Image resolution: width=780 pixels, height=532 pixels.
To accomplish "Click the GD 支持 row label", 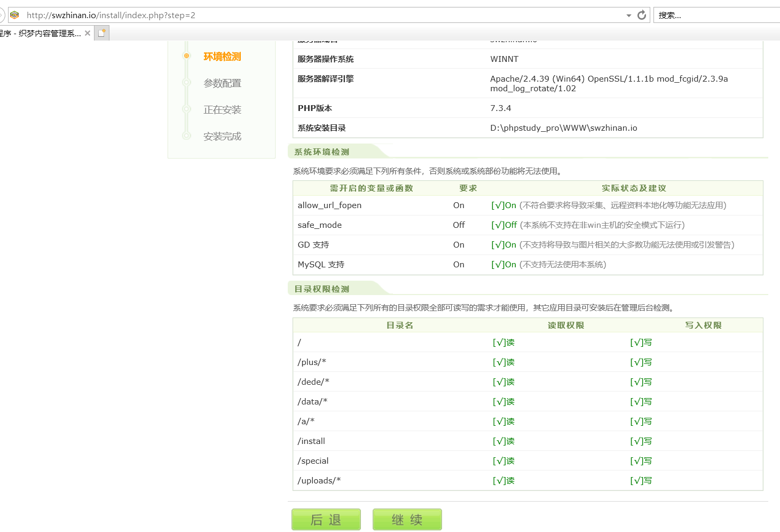I will click(x=313, y=245).
